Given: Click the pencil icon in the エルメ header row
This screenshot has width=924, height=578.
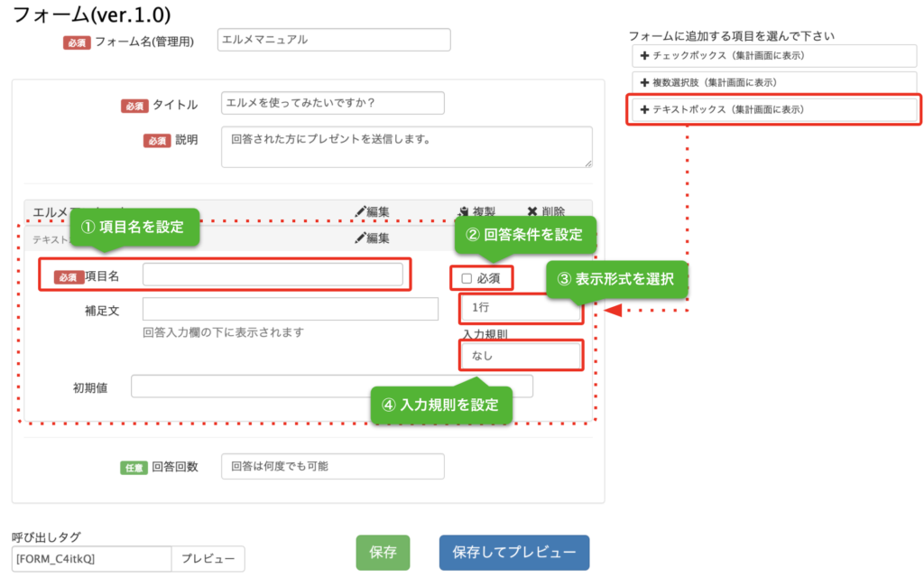Looking at the screenshot, I should [x=360, y=211].
